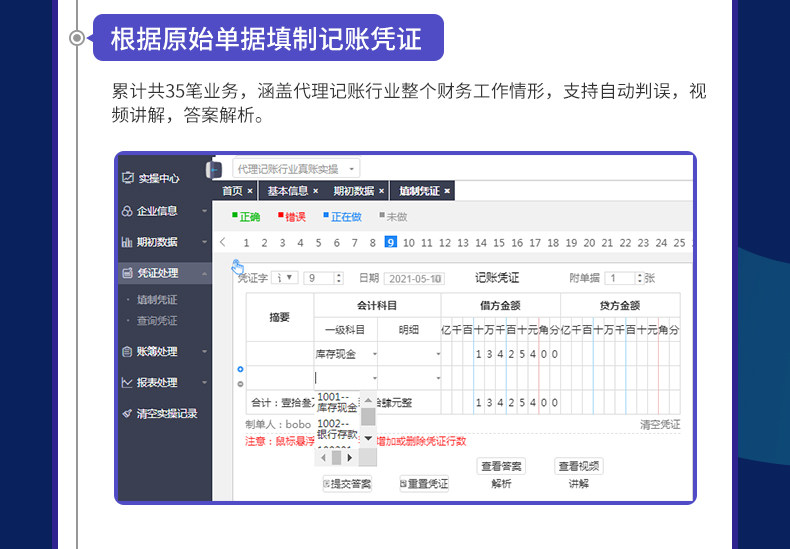Select 1001--库存现金 in the dropdown list
Screen dimensions: 790x549
click(337, 402)
